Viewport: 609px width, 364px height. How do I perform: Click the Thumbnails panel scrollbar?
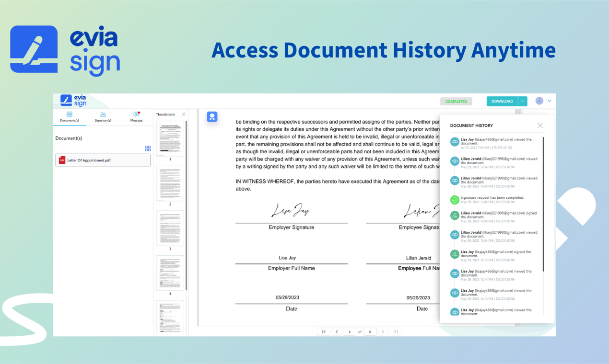click(187, 205)
